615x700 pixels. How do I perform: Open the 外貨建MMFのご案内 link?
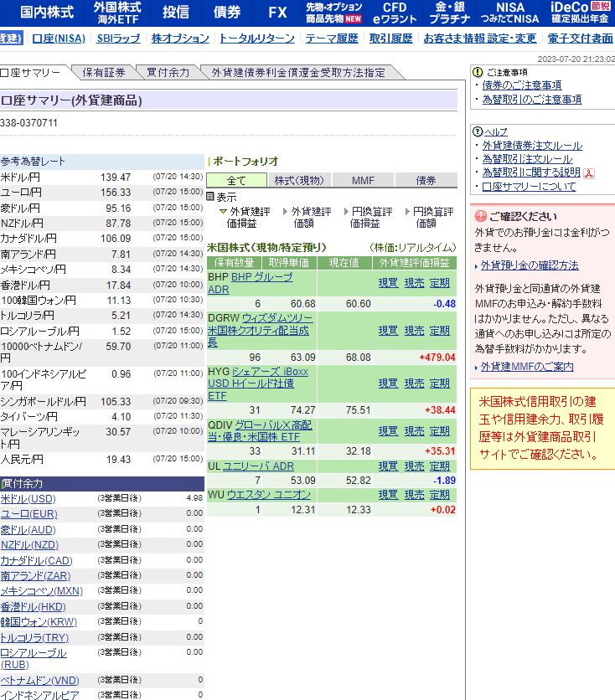tap(527, 367)
